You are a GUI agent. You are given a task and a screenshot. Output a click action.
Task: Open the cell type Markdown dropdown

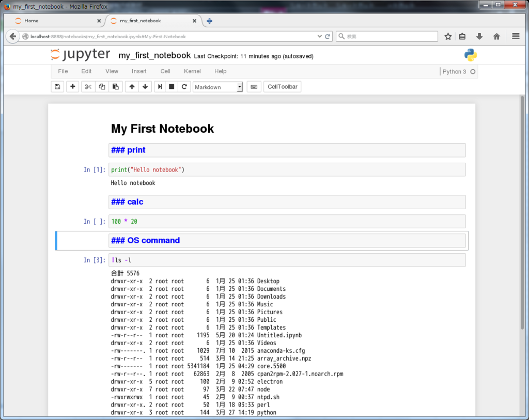pyautogui.click(x=217, y=87)
